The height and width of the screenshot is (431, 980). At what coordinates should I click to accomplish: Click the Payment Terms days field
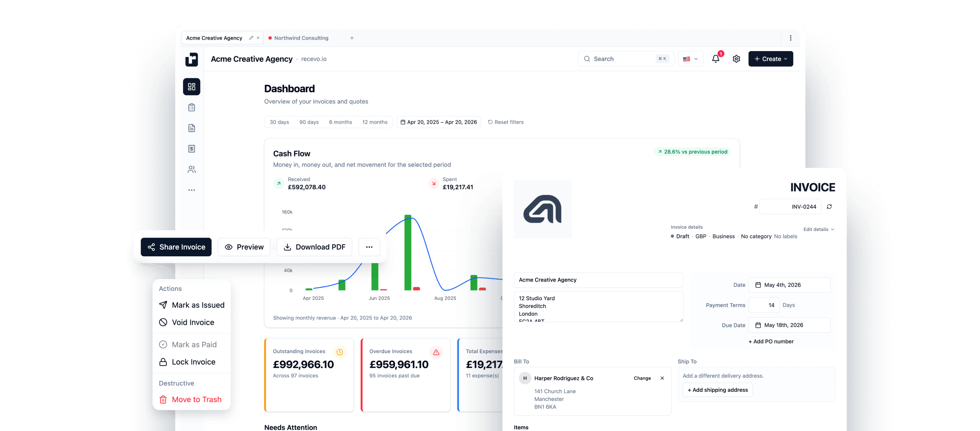click(763, 305)
